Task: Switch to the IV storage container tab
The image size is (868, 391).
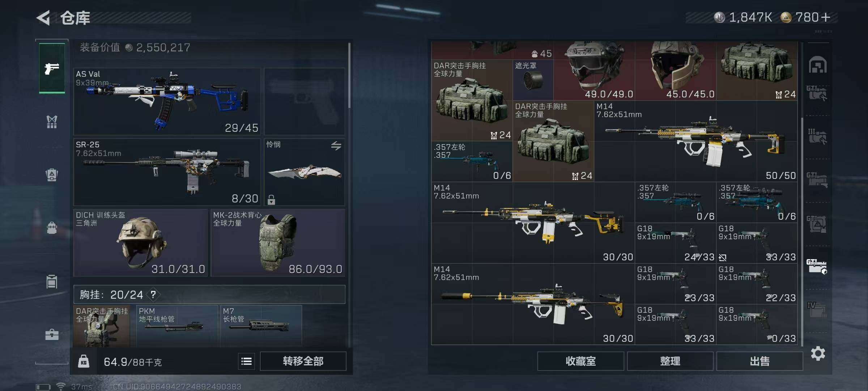Action: click(817, 310)
